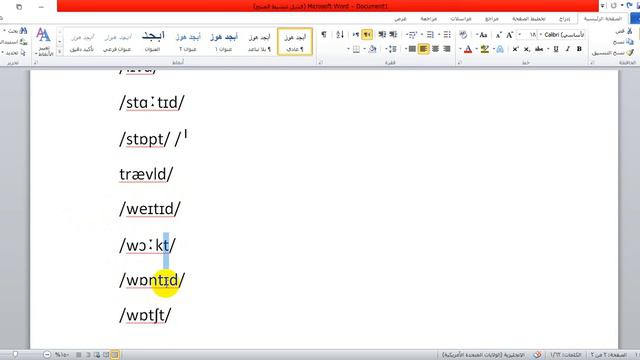The image size is (640, 360).
Task: Open the Review ribbon tab
Action: click(x=429, y=19)
